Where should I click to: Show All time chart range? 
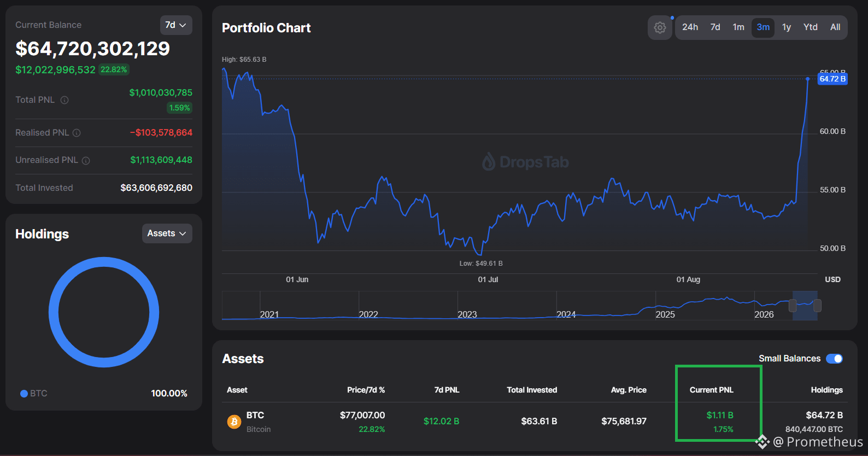[x=835, y=27]
